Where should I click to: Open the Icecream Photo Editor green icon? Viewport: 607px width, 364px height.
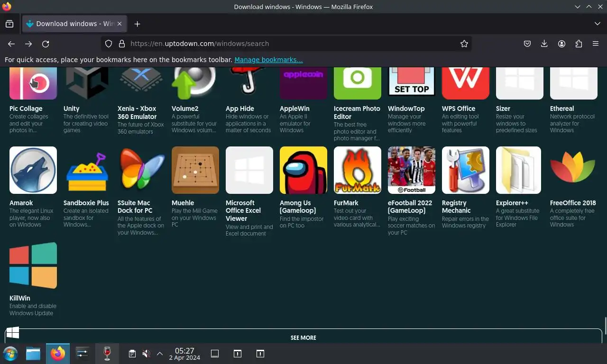[x=358, y=83]
